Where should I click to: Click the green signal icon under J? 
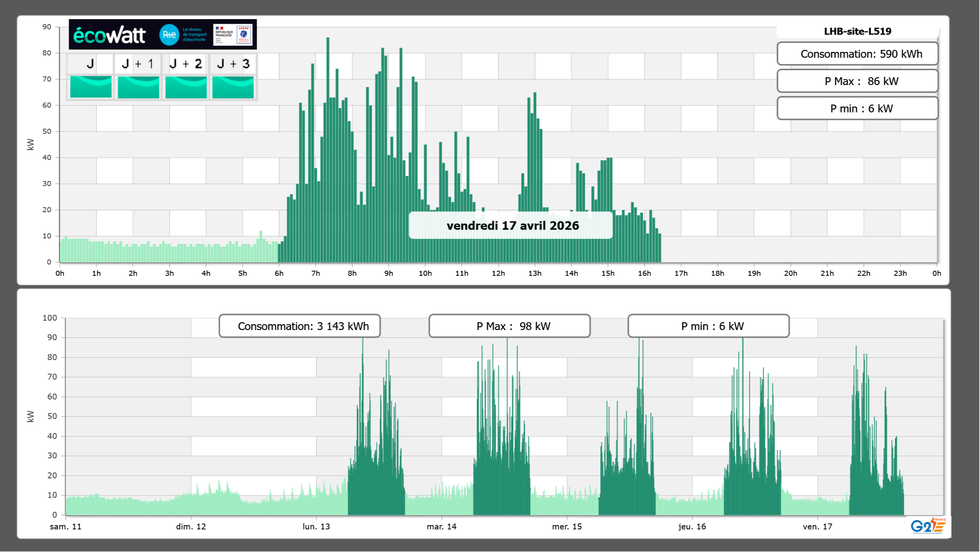[91, 87]
